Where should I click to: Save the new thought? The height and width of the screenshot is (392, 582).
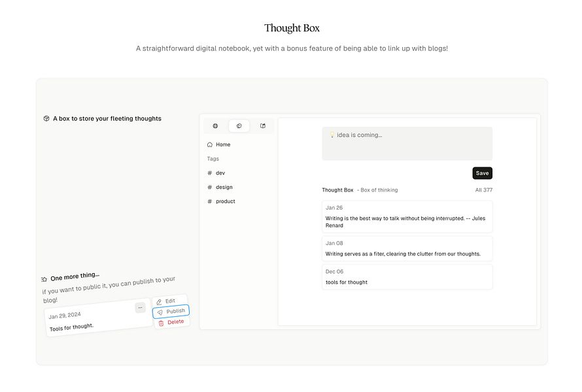[x=482, y=173]
